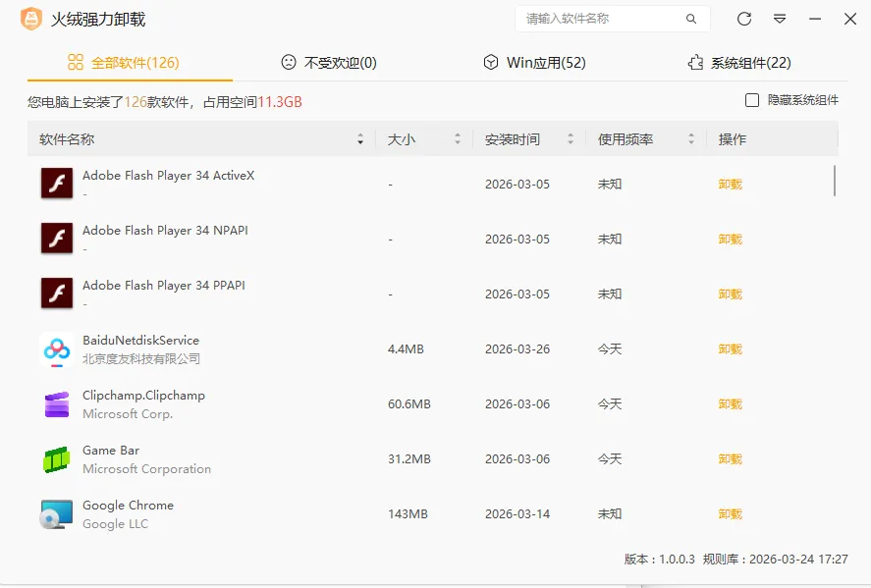The image size is (871, 588).
Task: Uninstall Game Bar
Action: click(x=731, y=458)
